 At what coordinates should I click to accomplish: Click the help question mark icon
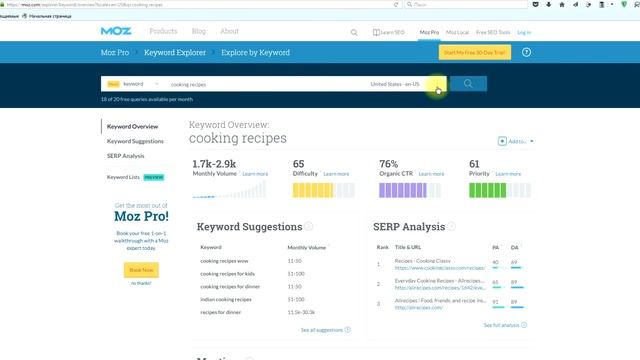[x=526, y=52]
